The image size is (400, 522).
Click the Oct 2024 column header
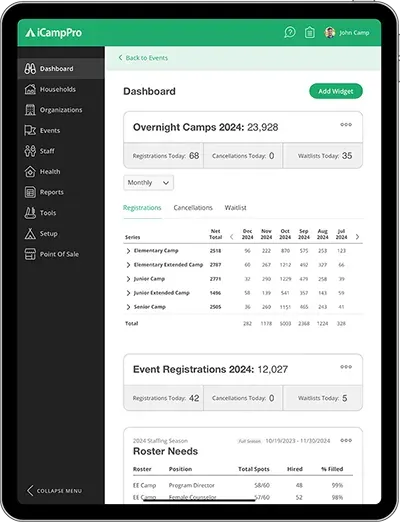pyautogui.click(x=285, y=234)
